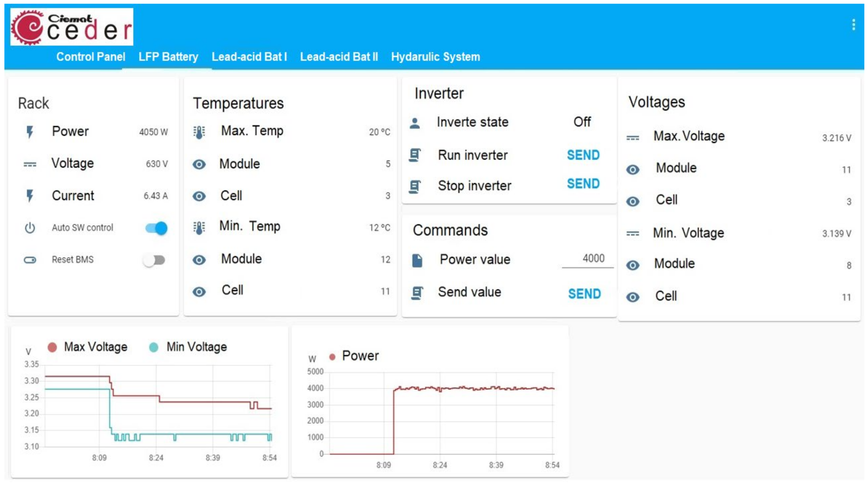
Task: Click the Max. Temp thermometer icon
Action: pos(199,132)
